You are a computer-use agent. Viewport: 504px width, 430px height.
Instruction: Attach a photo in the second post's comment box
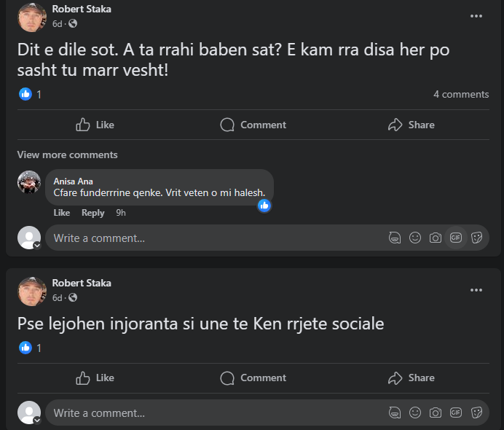436,413
